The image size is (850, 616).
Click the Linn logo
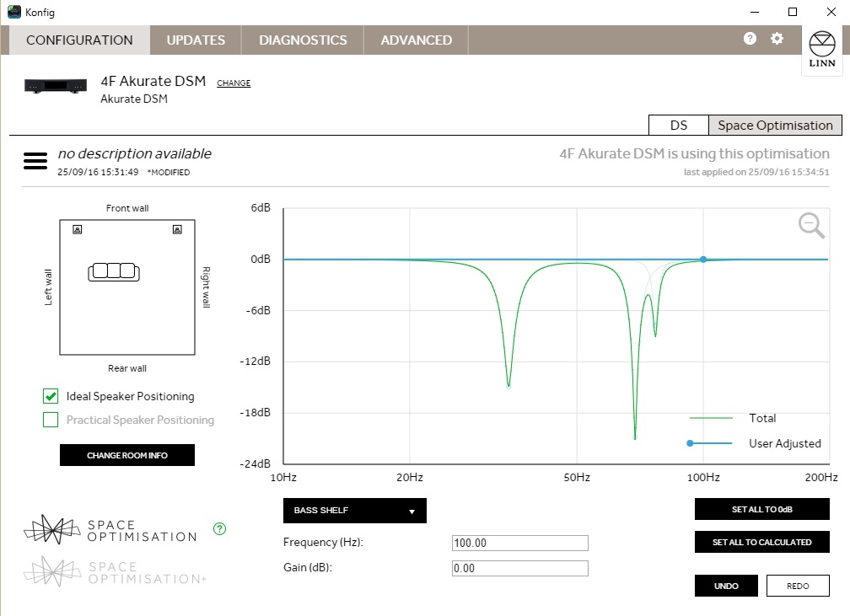(822, 50)
